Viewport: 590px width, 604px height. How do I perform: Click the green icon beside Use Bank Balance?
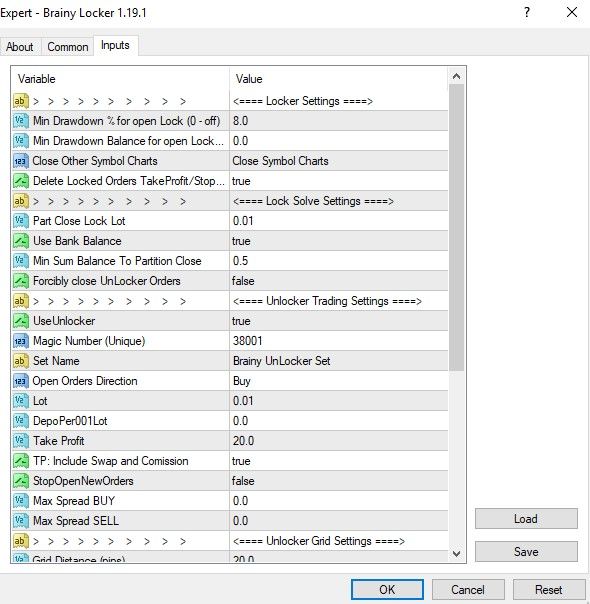click(20, 241)
